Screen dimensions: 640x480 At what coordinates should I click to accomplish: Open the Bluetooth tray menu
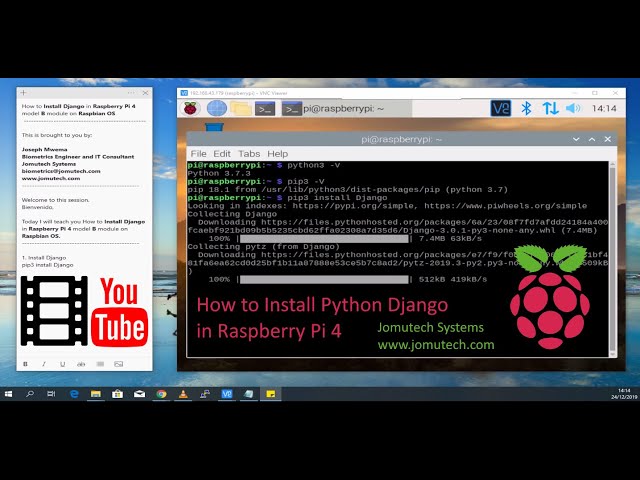click(x=526, y=109)
